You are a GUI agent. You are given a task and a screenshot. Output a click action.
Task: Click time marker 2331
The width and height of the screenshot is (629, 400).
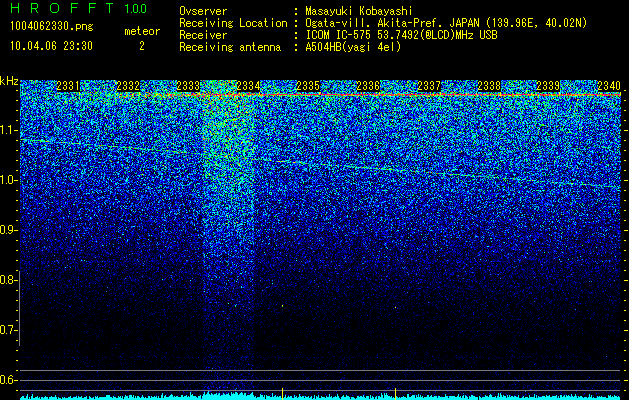[68, 86]
